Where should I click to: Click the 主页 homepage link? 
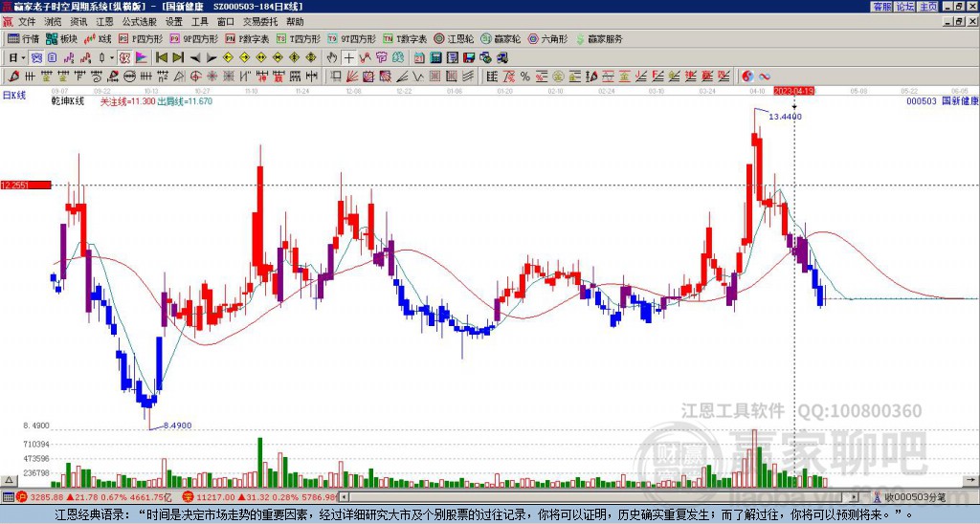point(927,7)
